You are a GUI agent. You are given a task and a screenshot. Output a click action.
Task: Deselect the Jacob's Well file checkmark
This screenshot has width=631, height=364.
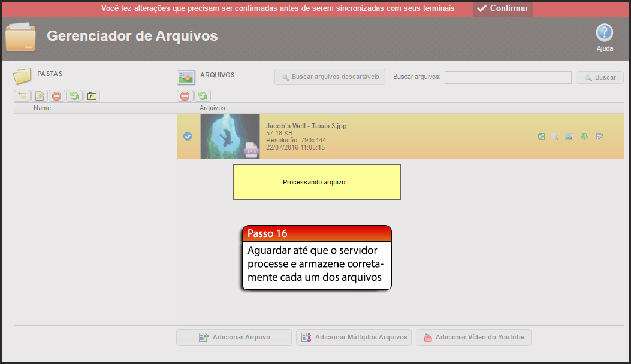[x=188, y=136]
